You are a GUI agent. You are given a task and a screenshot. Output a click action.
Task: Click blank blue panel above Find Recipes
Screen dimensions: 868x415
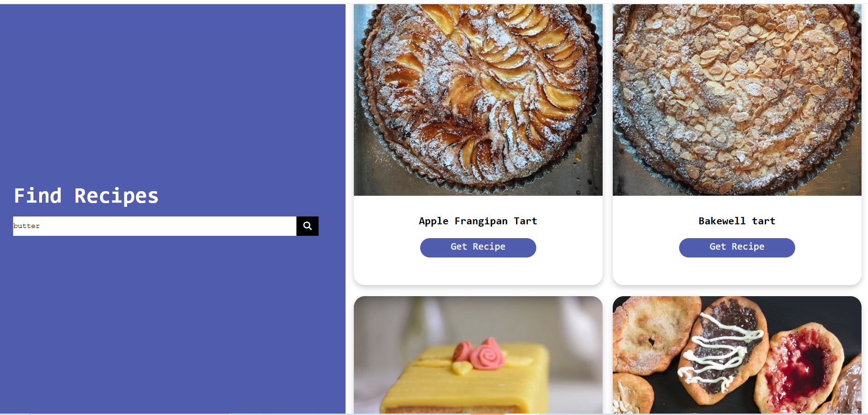[x=173, y=92]
